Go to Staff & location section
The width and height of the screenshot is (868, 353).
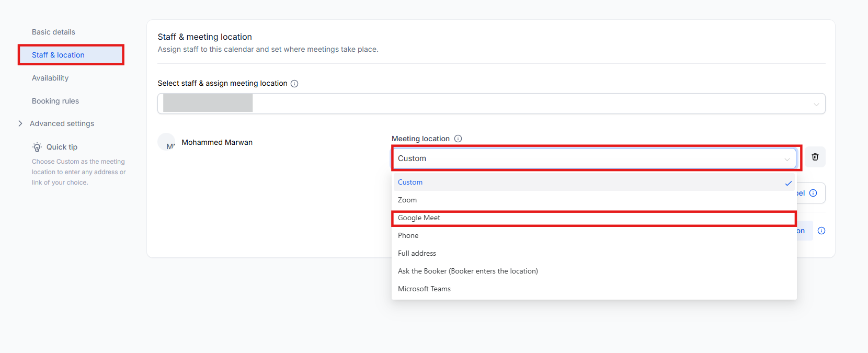click(x=58, y=55)
